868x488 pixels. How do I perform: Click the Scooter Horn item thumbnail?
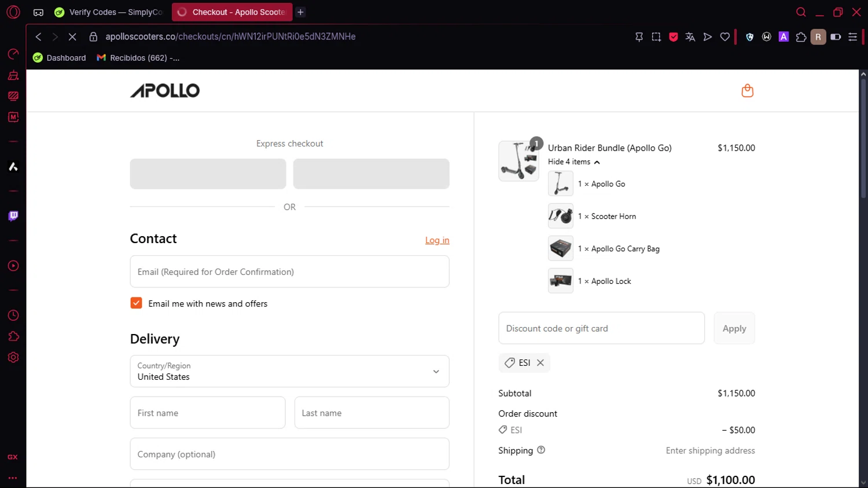coord(561,216)
